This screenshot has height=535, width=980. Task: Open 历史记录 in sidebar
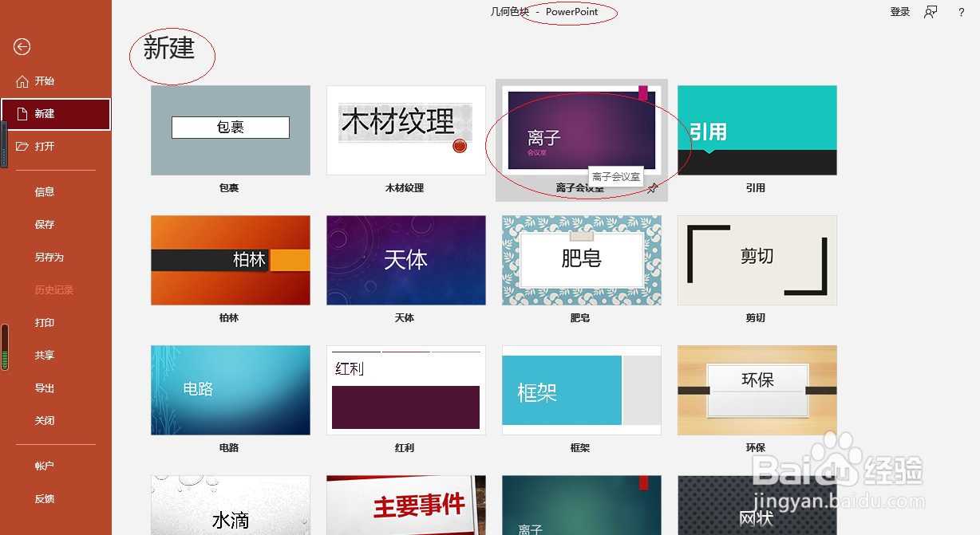tap(56, 290)
